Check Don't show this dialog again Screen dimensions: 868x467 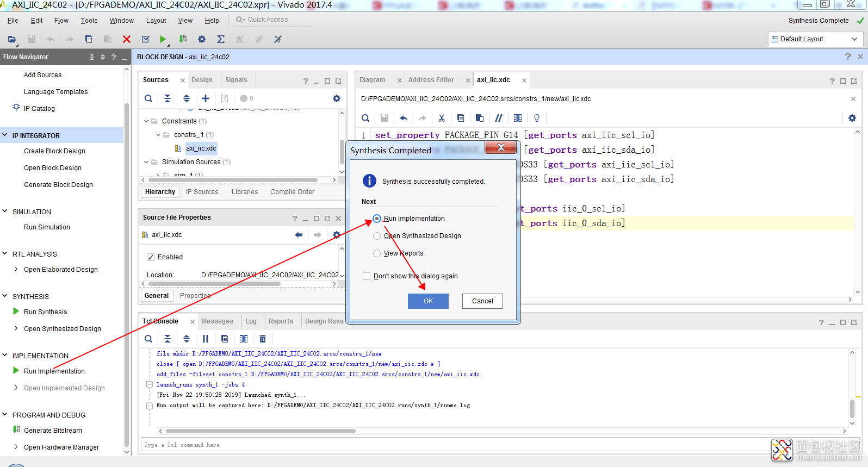[367, 276]
